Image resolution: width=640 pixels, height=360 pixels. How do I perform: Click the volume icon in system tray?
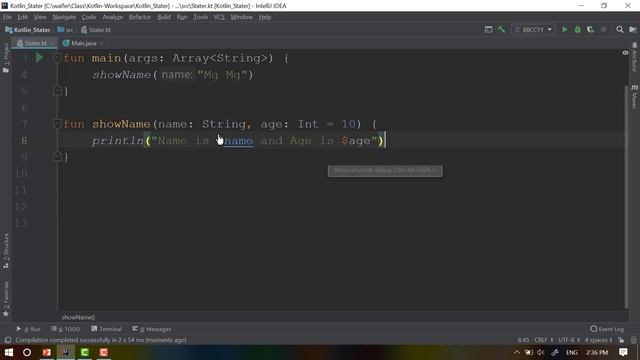coord(540,352)
